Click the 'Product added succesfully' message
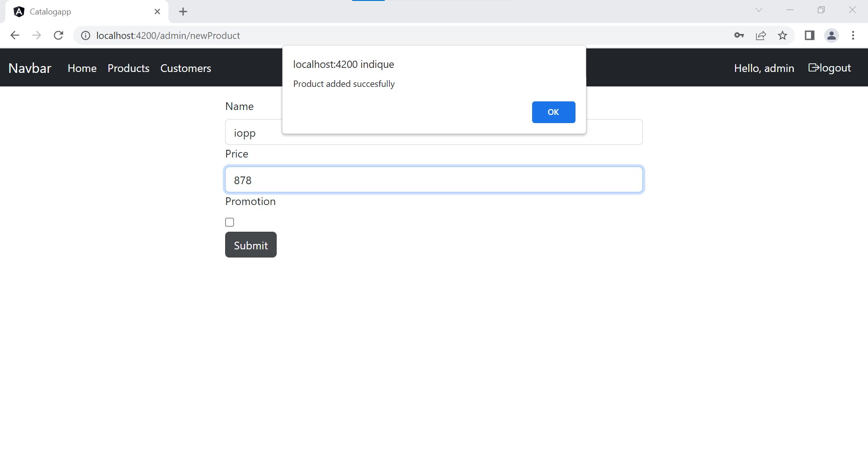The width and height of the screenshot is (868, 458). coord(344,84)
